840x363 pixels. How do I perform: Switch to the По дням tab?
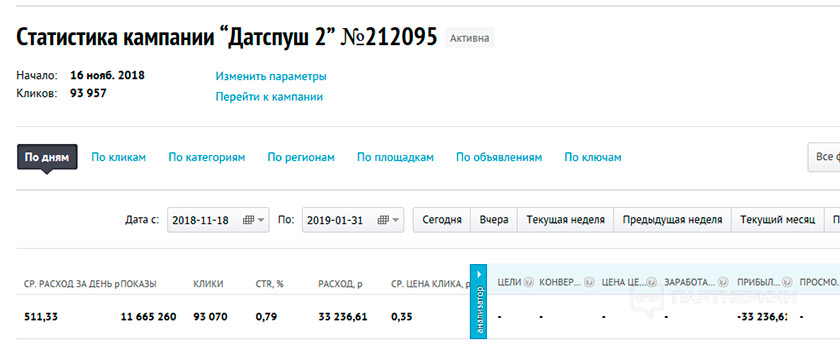click(x=47, y=157)
